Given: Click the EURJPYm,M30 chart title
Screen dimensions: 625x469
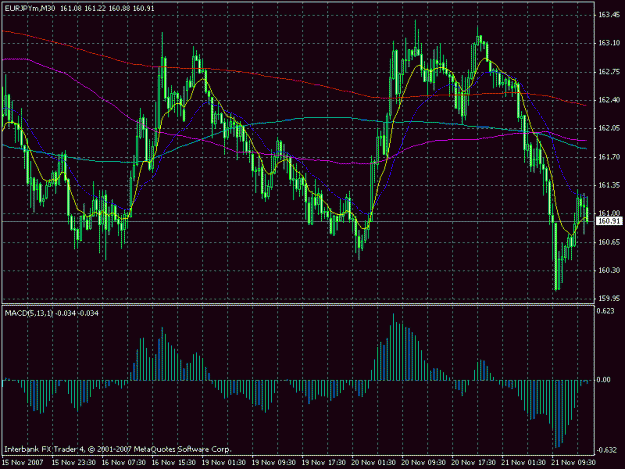Looking at the screenshot, I should coord(30,8).
